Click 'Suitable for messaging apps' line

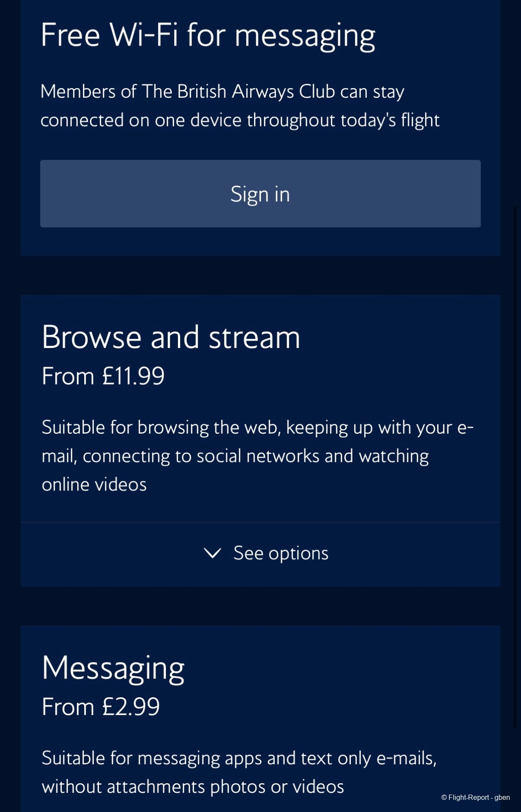(x=239, y=758)
